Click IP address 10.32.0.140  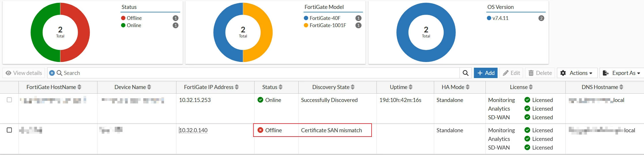[x=193, y=130]
